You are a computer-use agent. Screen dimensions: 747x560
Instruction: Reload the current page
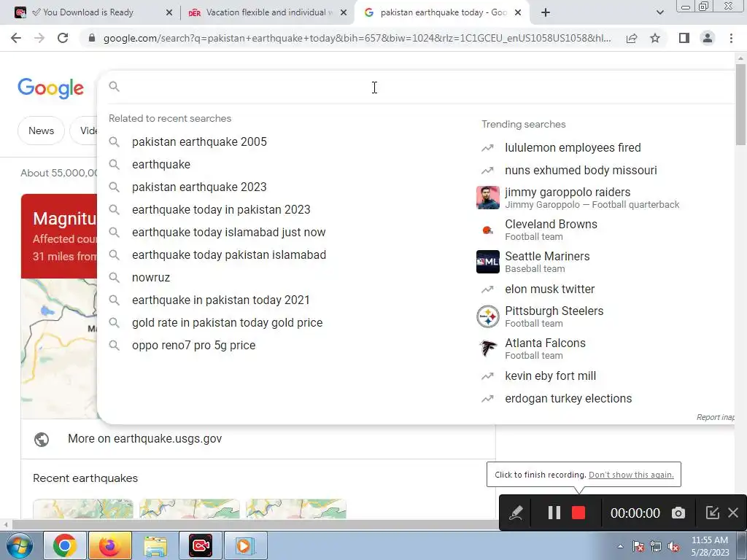click(x=63, y=38)
